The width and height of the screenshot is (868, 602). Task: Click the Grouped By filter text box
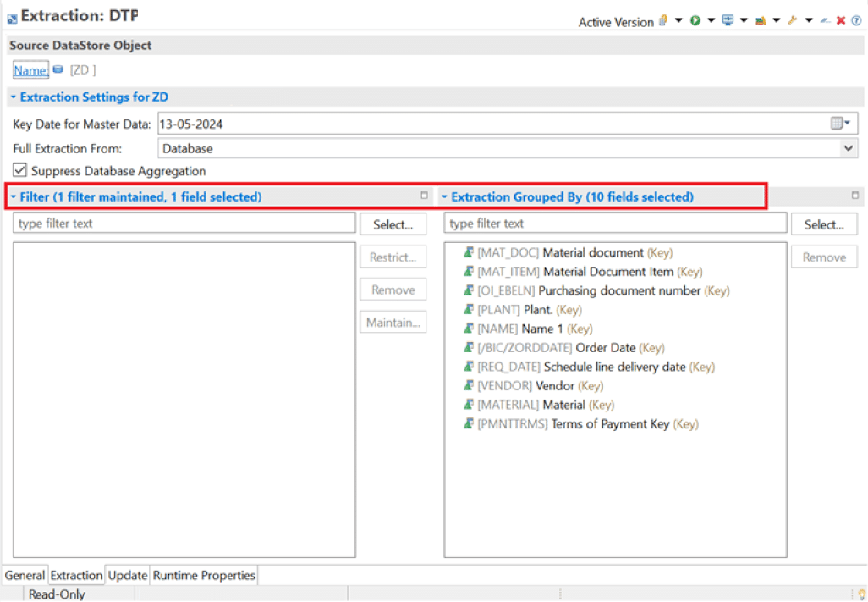(615, 224)
